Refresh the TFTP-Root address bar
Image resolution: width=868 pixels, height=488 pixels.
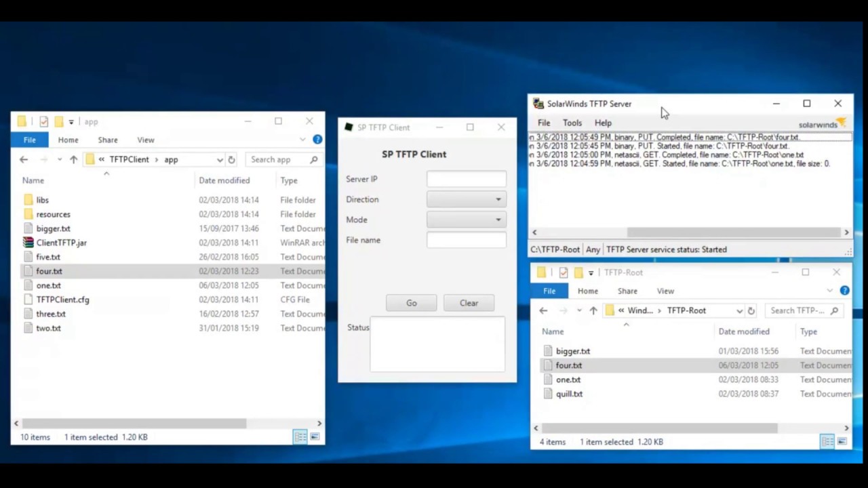[x=751, y=310]
